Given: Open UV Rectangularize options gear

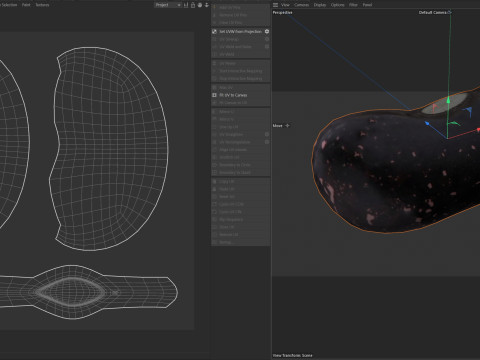Looking at the screenshot, I should (267, 142).
